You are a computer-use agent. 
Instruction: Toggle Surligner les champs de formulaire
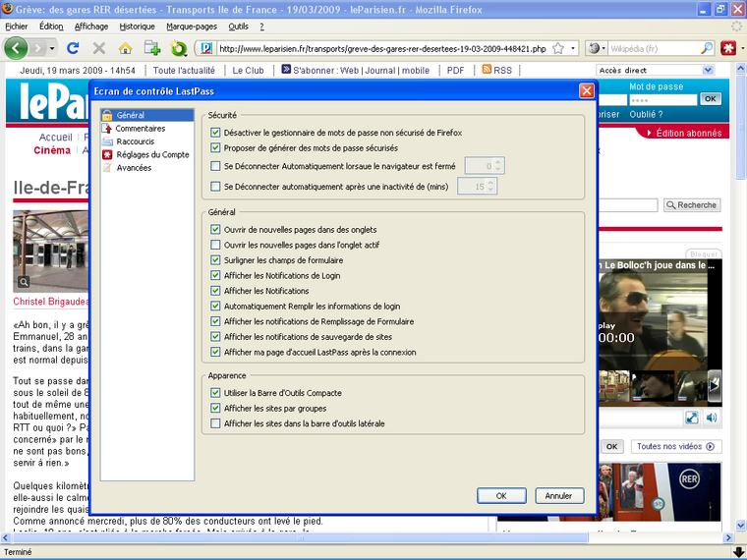(x=215, y=260)
